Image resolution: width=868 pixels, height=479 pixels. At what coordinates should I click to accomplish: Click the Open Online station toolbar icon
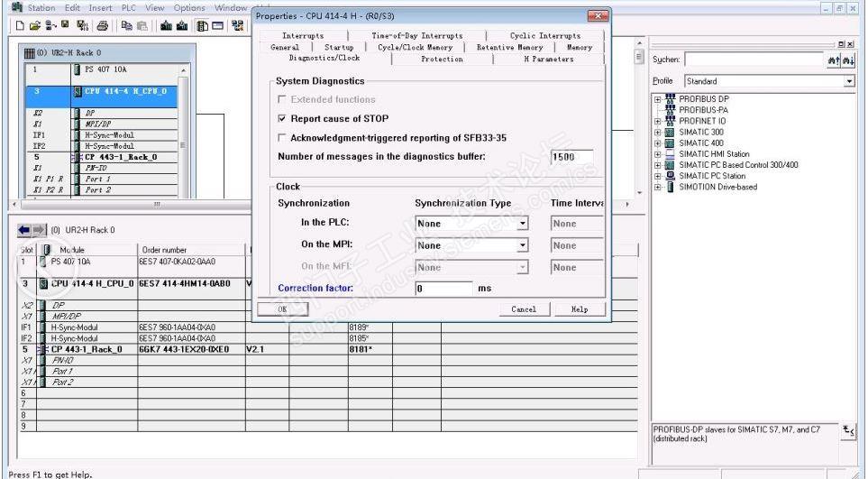[51, 25]
